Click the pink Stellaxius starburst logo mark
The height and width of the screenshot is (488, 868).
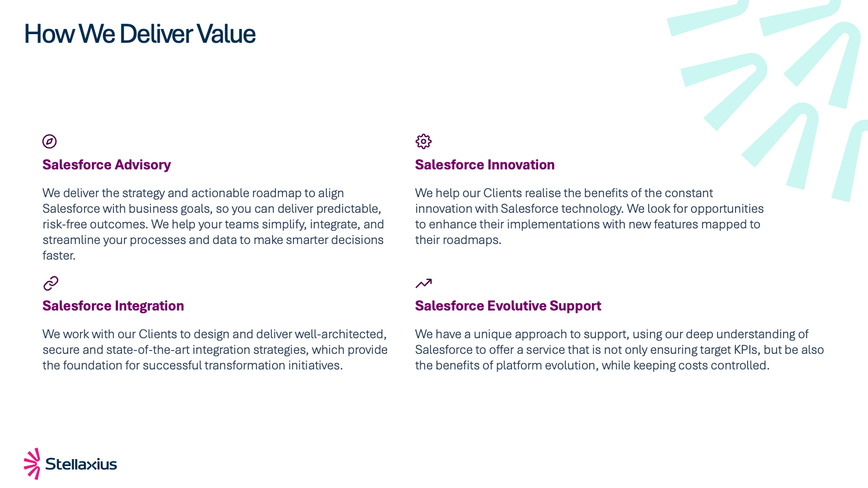(x=32, y=464)
